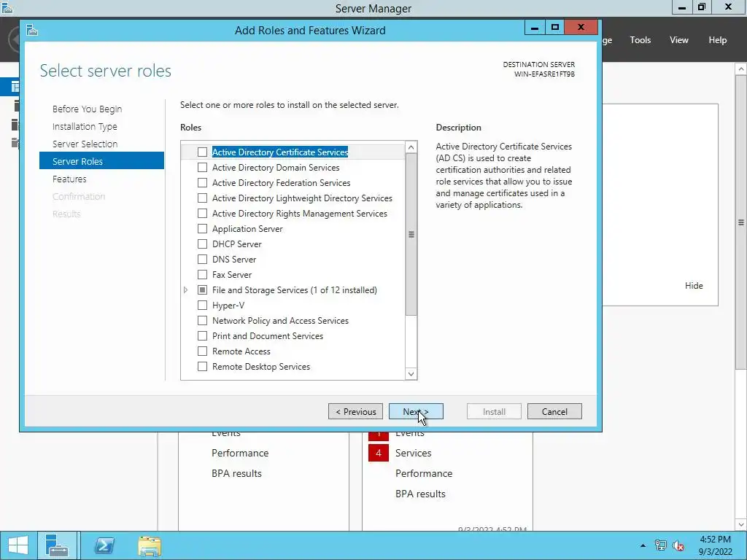Minimize the Add Roles wizard window

[535, 28]
